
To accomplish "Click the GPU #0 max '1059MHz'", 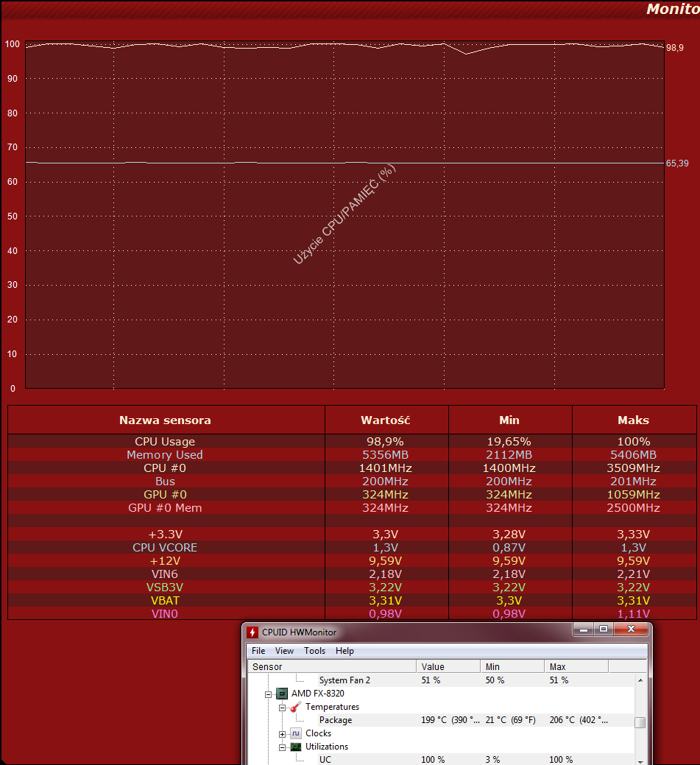I will pos(633,495).
